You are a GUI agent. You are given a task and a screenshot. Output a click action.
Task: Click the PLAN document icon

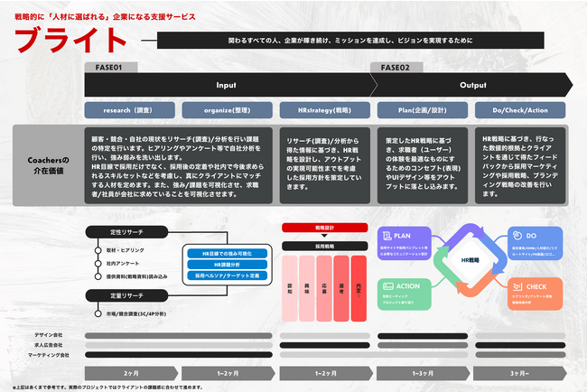tap(387, 236)
